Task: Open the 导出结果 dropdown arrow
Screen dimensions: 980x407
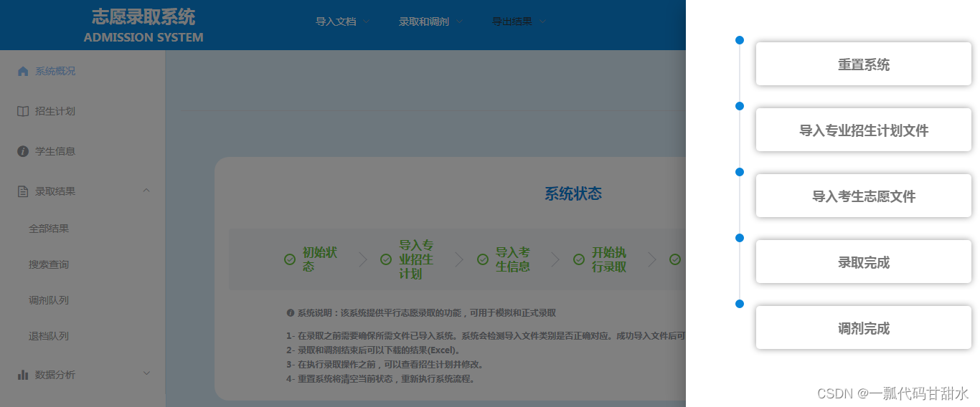Action: [x=542, y=21]
